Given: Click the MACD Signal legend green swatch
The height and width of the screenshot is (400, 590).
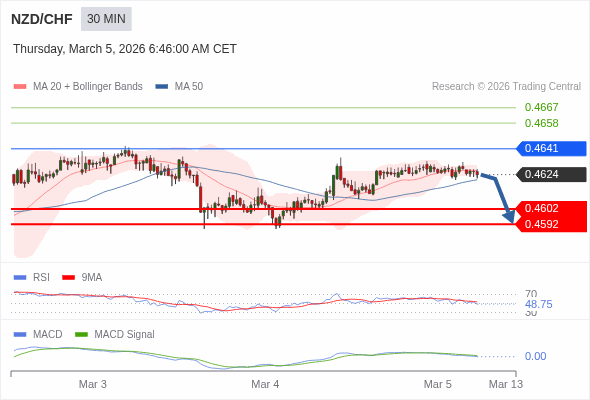Looking at the screenshot, I should (81, 335).
